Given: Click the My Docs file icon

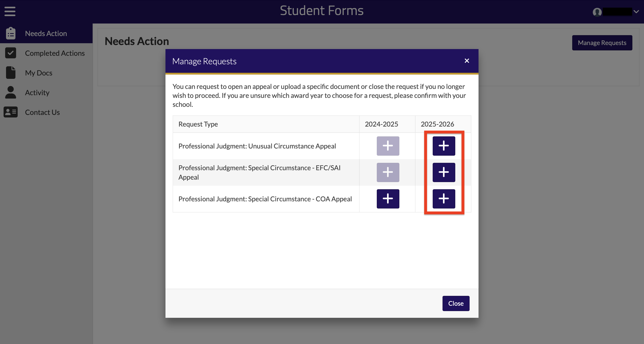Looking at the screenshot, I should pos(11,73).
